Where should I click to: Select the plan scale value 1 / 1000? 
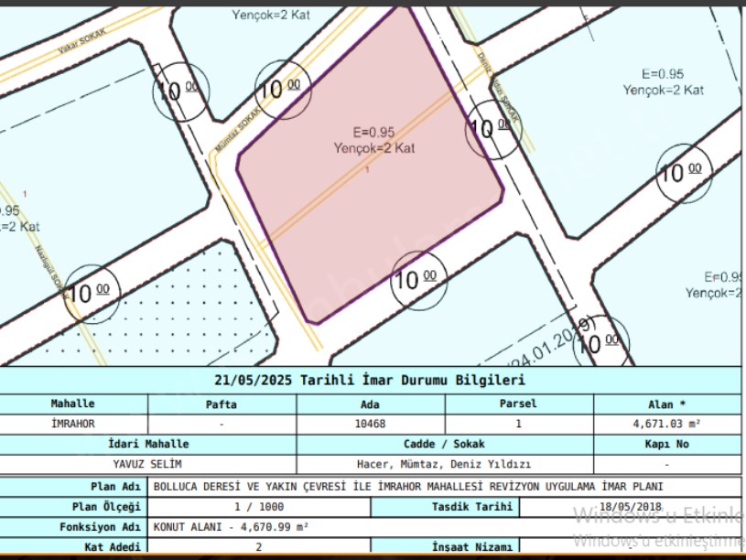pyautogui.click(x=259, y=507)
